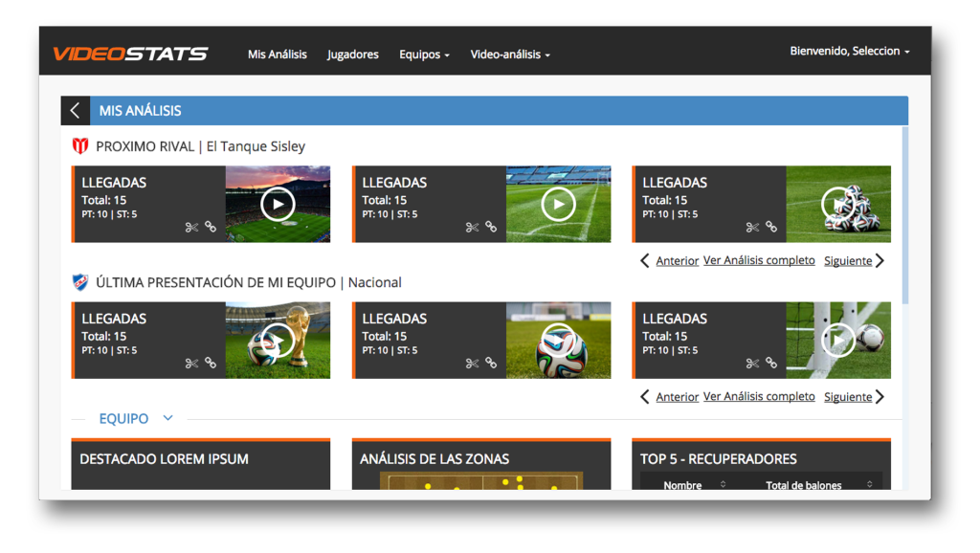
Task: Play the Brazuca ball video in Nacional row
Action: (558, 340)
